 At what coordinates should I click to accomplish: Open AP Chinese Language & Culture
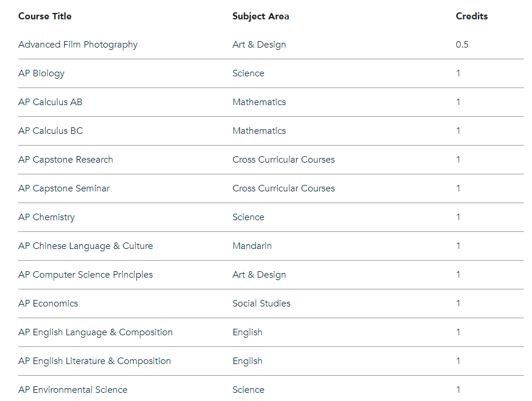85,246
